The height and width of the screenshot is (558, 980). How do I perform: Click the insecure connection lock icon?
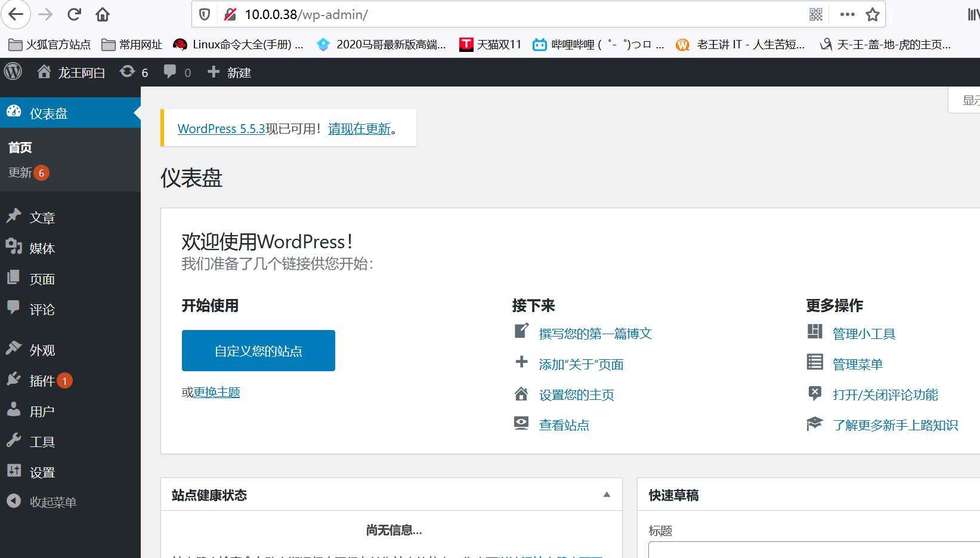coord(230,14)
